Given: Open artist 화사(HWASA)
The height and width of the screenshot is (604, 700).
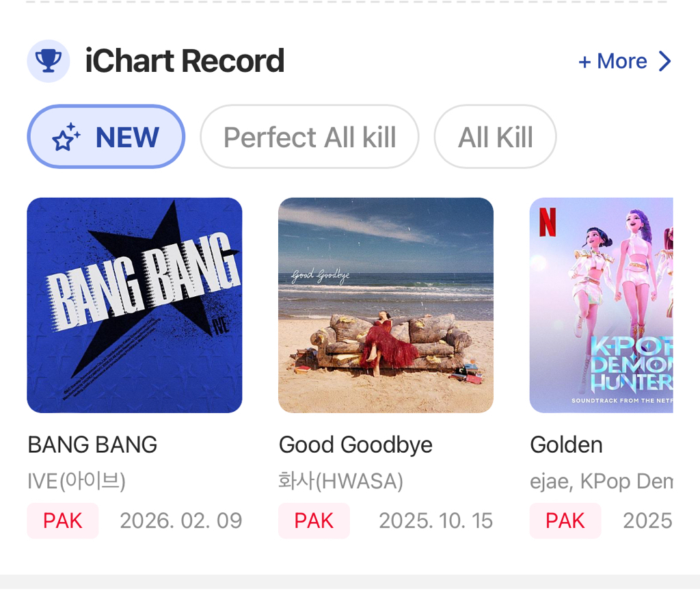Looking at the screenshot, I should (x=340, y=481).
